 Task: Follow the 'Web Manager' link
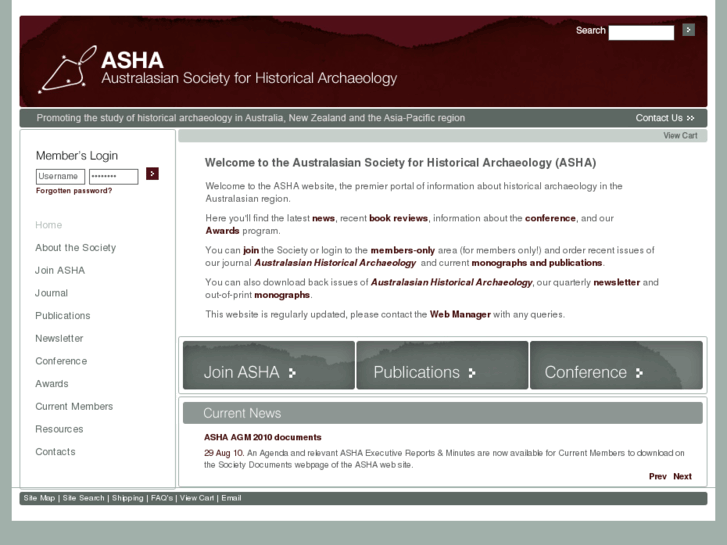tap(460, 314)
